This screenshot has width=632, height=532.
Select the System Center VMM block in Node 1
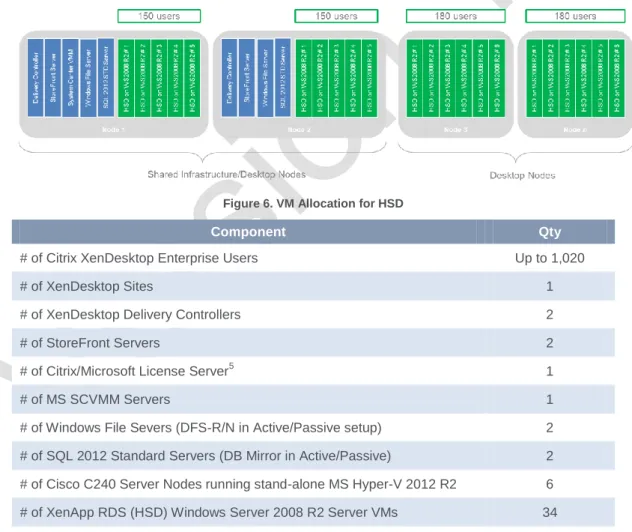click(71, 78)
